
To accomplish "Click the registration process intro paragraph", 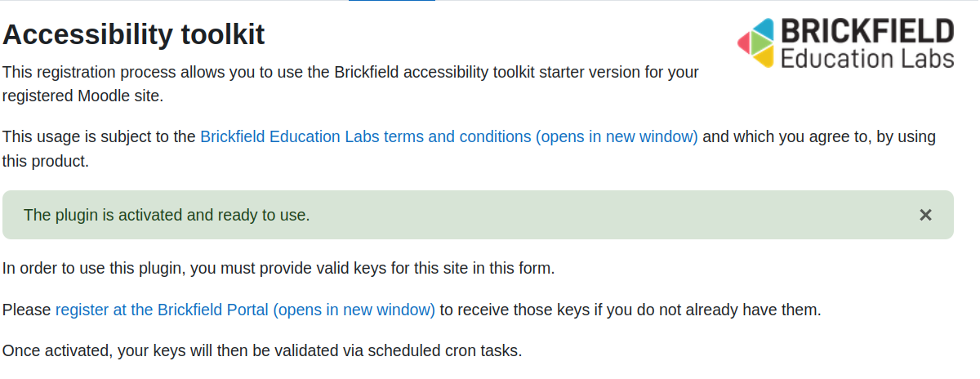I will 350,83.
